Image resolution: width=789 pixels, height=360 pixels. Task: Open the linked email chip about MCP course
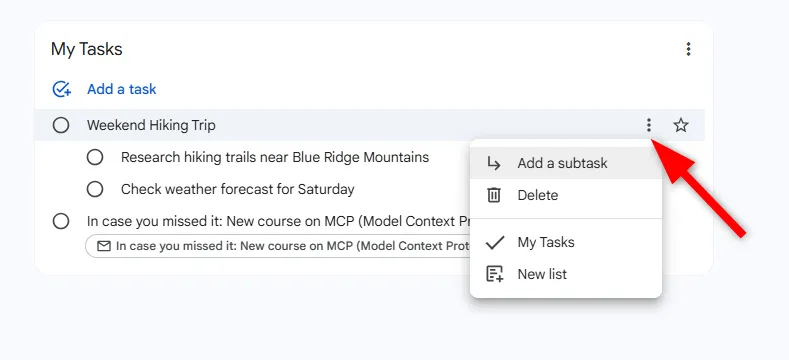278,246
